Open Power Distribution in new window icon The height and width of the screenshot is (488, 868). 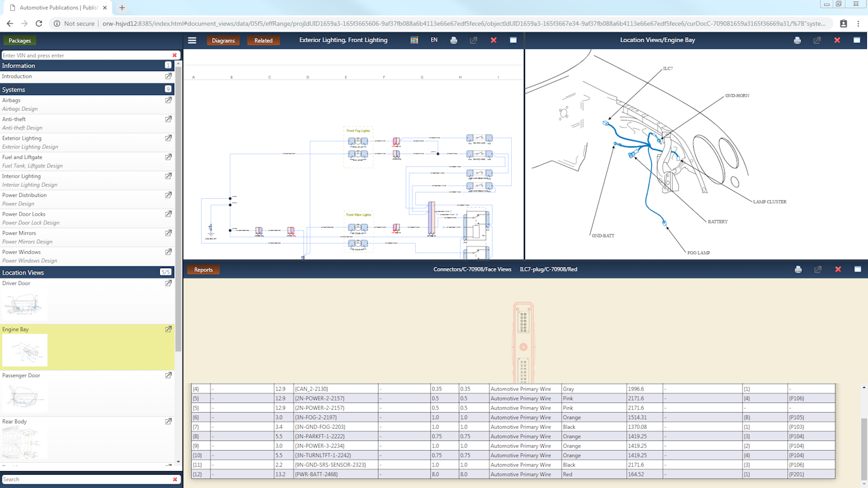(x=168, y=195)
